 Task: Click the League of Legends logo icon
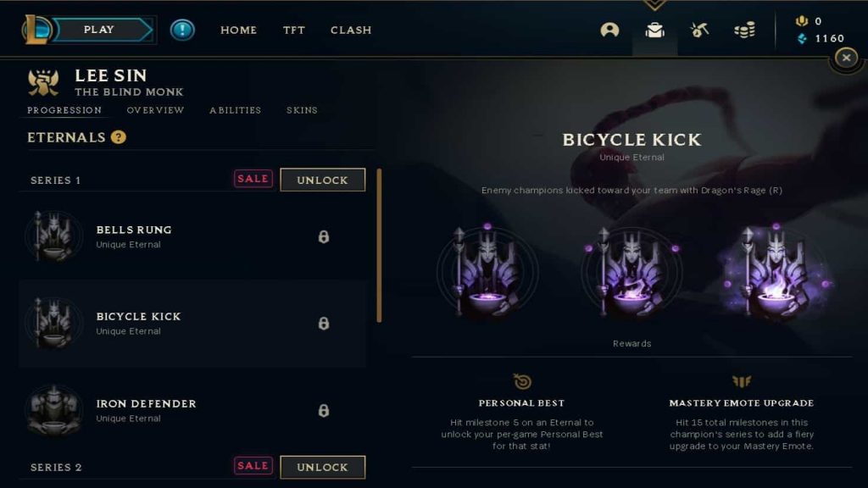36,30
